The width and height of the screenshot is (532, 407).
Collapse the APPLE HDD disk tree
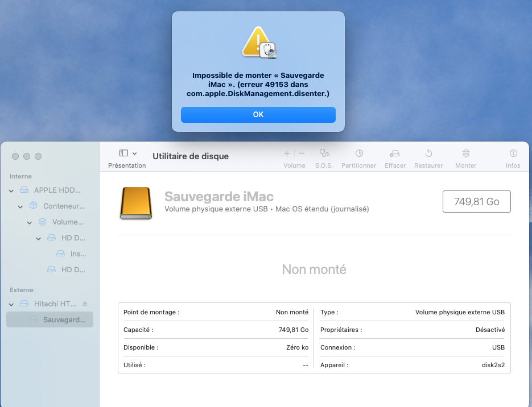pos(11,190)
